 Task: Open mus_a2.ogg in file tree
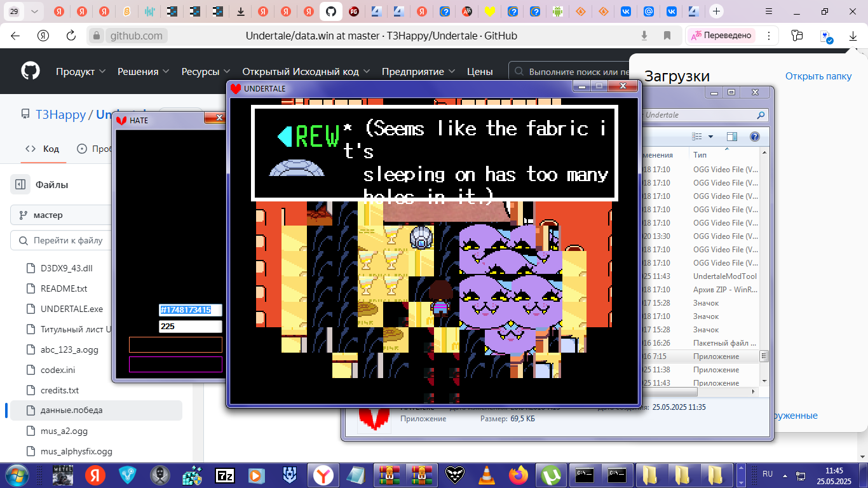[64, 431]
